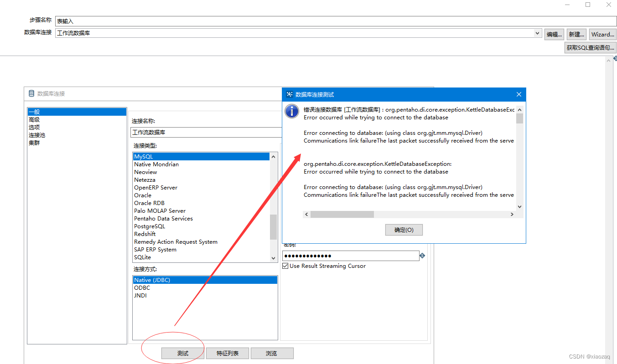Viewport: 617px width, 364px height.
Task: Maximize the main window
Action: 588,5
